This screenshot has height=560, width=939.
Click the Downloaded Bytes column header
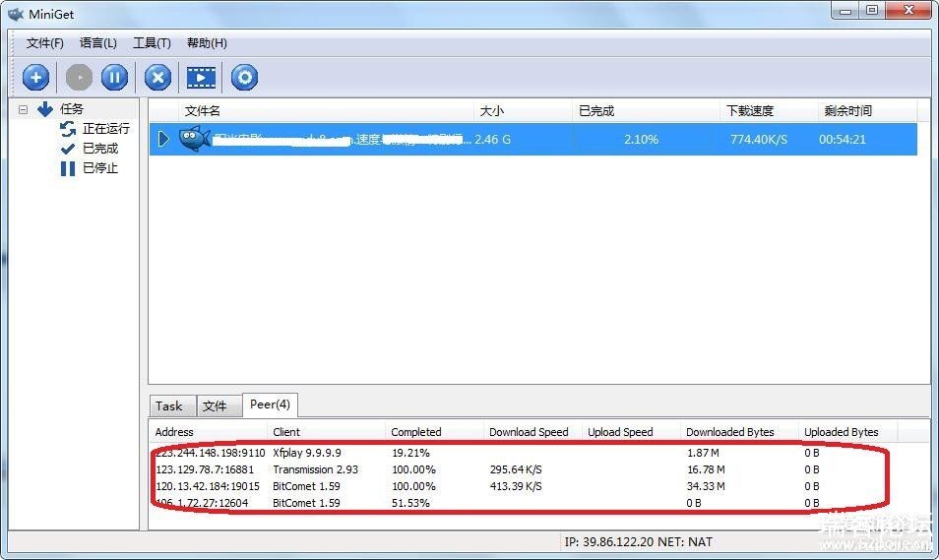739,432
